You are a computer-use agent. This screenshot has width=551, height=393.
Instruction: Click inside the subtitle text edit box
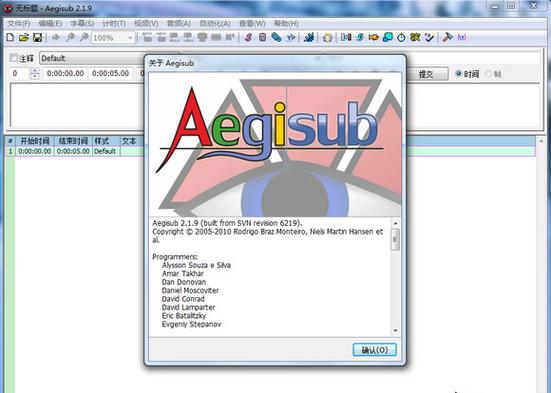pyautogui.click(x=77, y=104)
